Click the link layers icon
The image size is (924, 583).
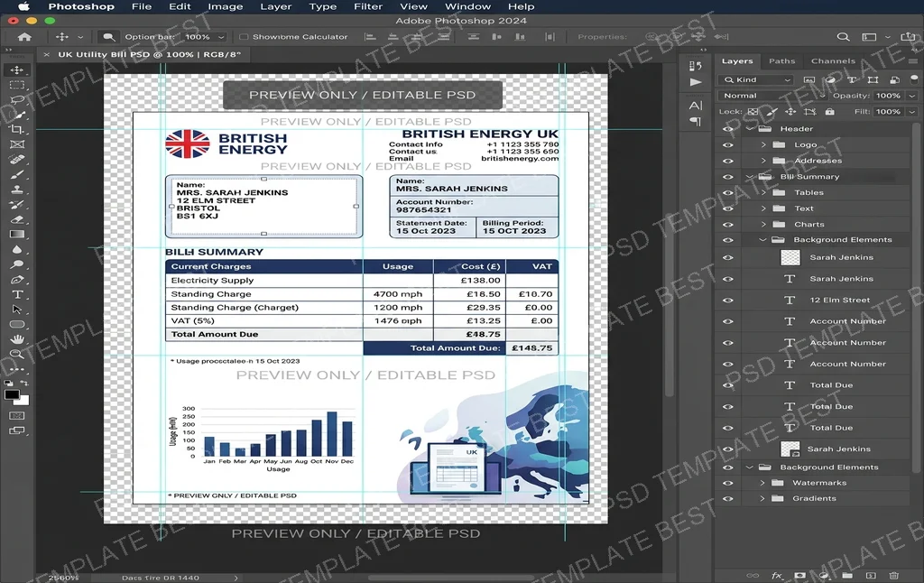coord(753,576)
